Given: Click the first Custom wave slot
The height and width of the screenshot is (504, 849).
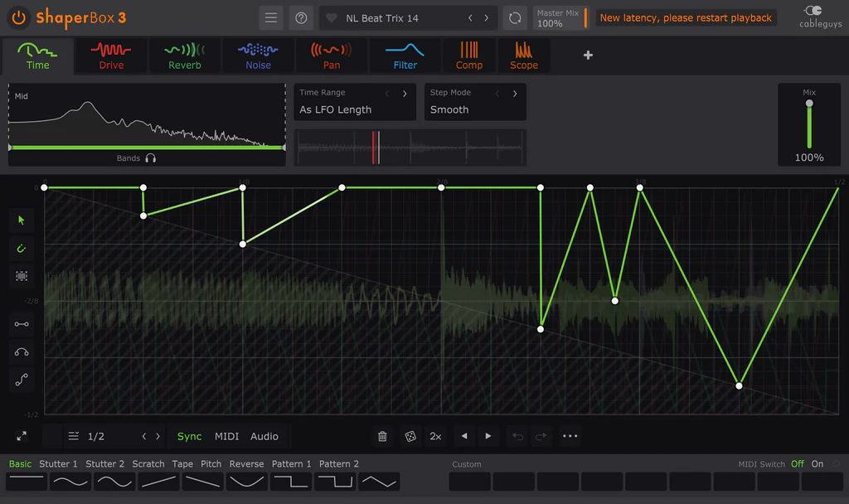Looking at the screenshot, I should pos(469,482).
